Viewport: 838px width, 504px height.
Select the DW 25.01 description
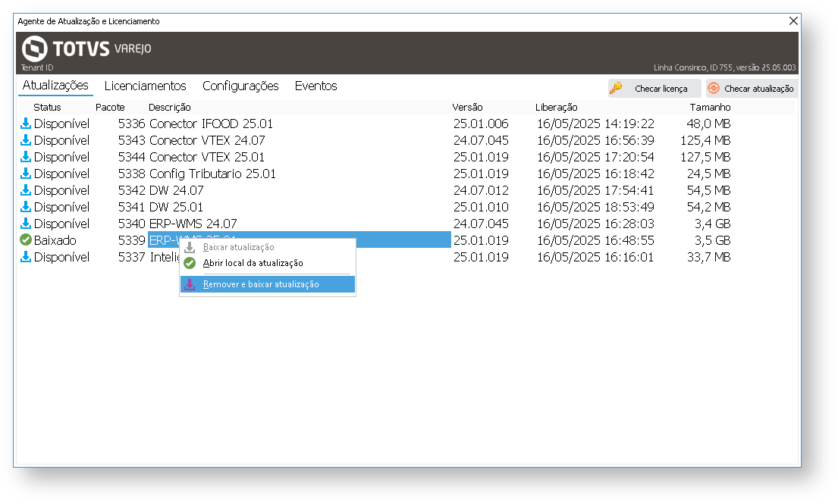177,207
